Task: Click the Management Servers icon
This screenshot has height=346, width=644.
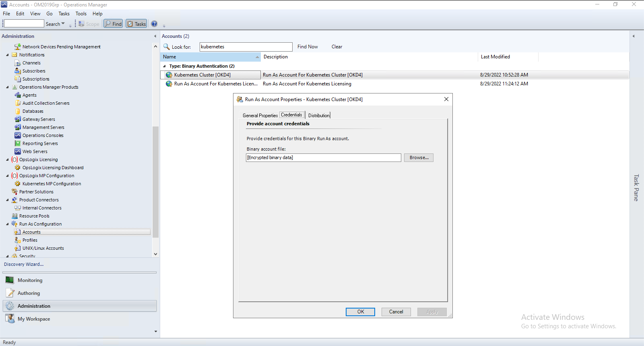Action: (18, 127)
